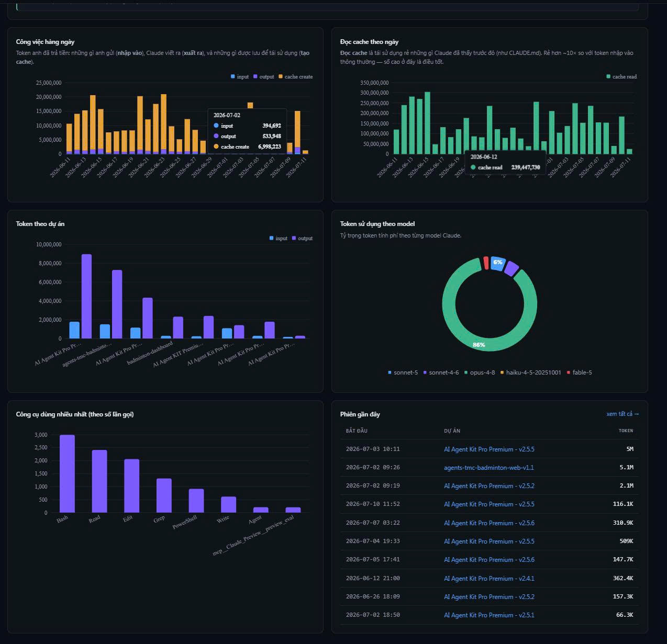Open the "xem tất cả" sessions link
Image resolution: width=667 pixels, height=644 pixels.
pos(622,414)
